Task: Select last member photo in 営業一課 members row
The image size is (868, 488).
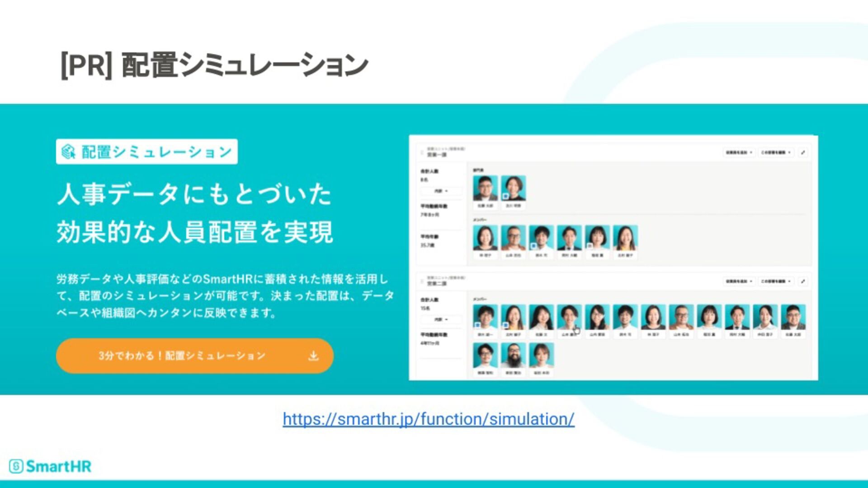Action: (626, 238)
